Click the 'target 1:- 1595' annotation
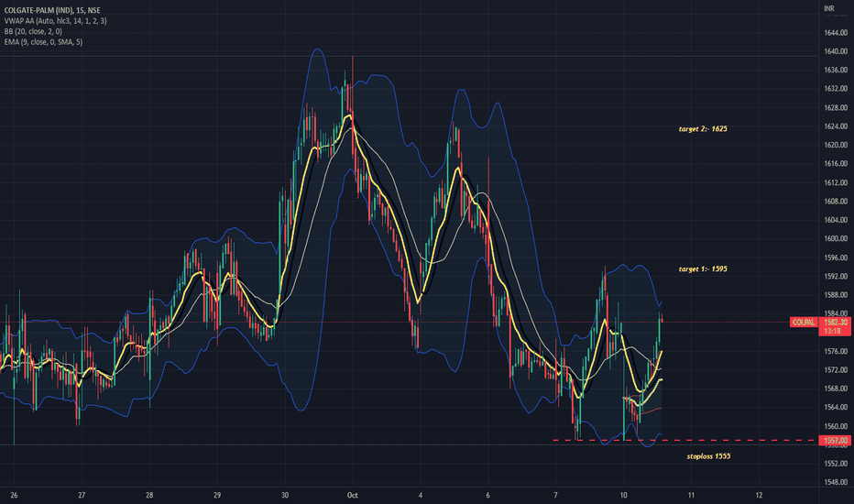This screenshot has height=504, width=854. pyautogui.click(x=703, y=268)
